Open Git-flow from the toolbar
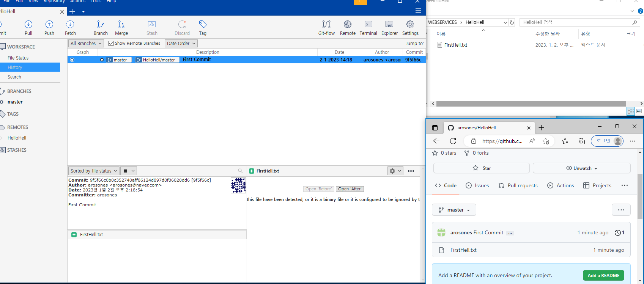 coord(326,28)
